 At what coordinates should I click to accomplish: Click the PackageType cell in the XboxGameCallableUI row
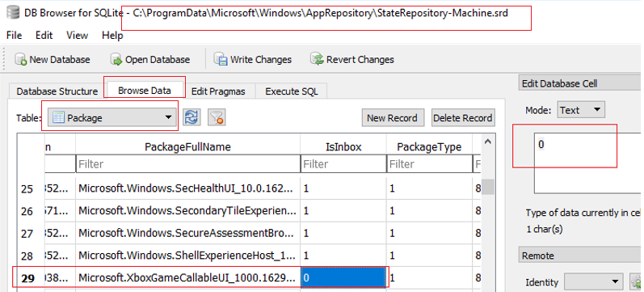pos(429,278)
